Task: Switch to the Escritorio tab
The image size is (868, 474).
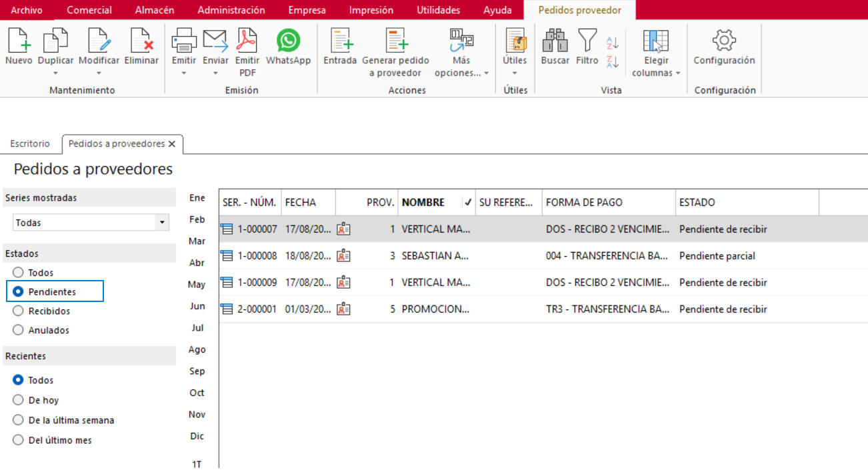Action: (30, 144)
